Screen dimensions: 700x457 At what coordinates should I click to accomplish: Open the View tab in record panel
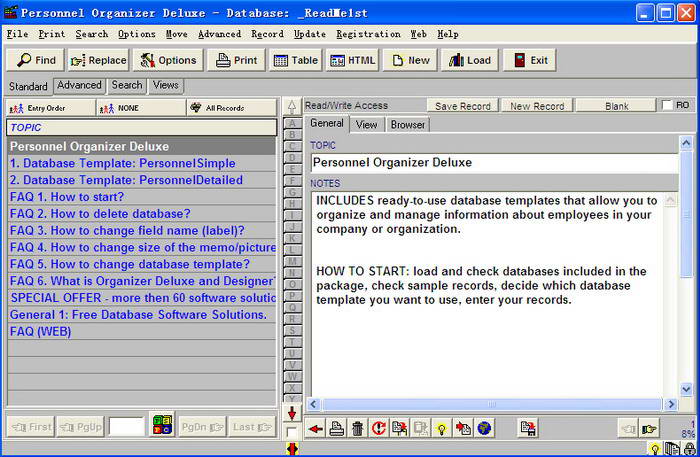click(367, 125)
